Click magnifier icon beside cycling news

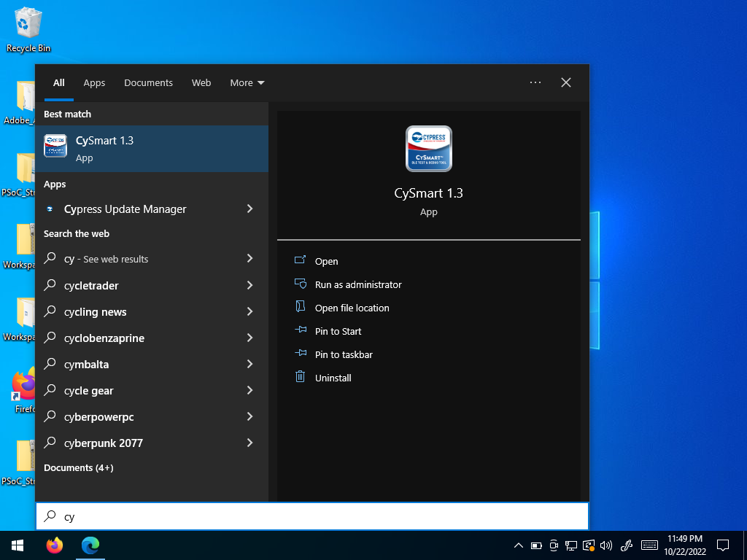pos(50,311)
